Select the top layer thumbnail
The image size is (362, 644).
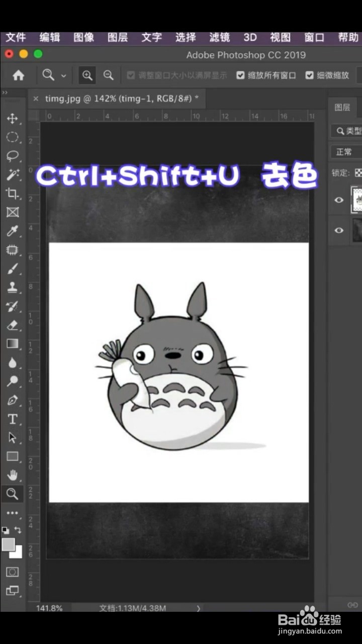(358, 200)
